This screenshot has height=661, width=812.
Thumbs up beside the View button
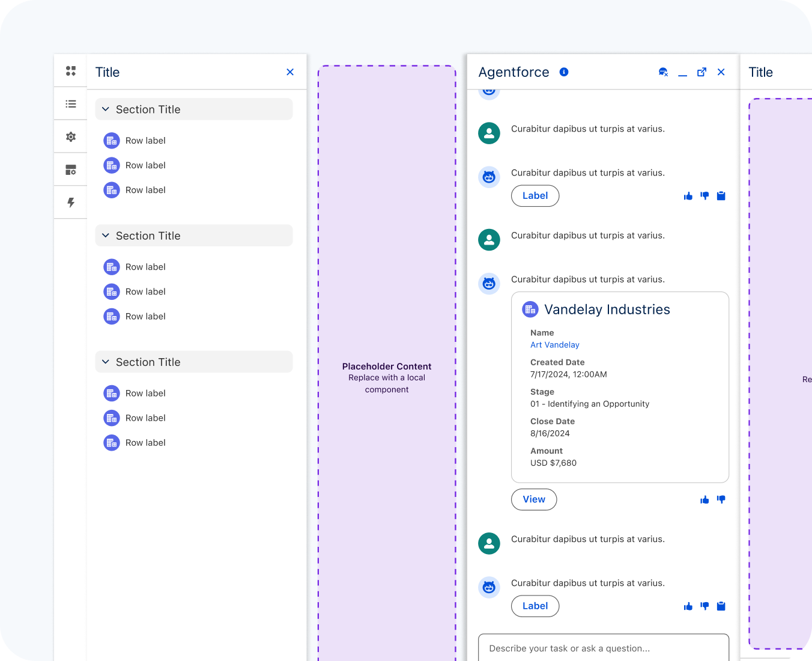point(704,500)
